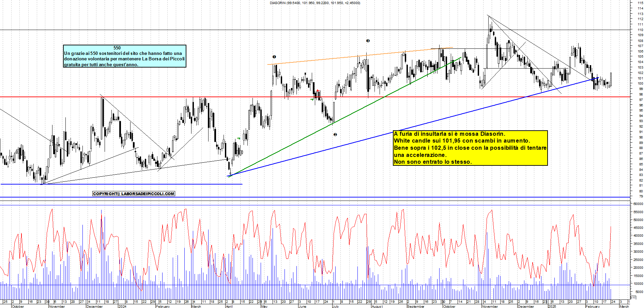Click price axis value 98
The height and width of the screenshot is (308, 644).
(x=641, y=94)
